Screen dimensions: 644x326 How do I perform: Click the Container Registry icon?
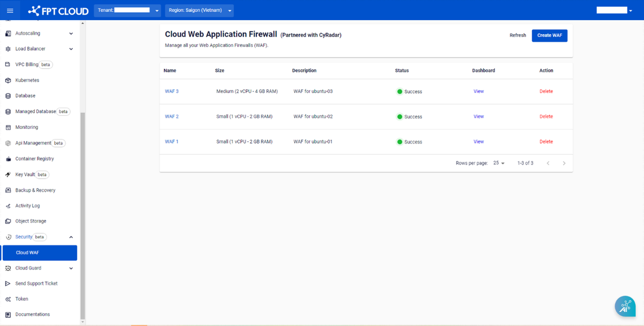point(8,159)
